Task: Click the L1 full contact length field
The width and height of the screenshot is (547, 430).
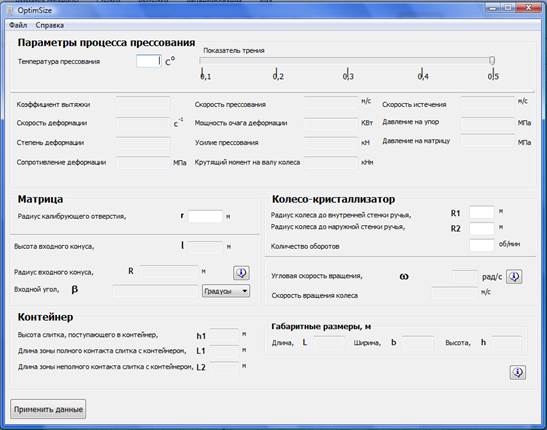Action: (225, 351)
